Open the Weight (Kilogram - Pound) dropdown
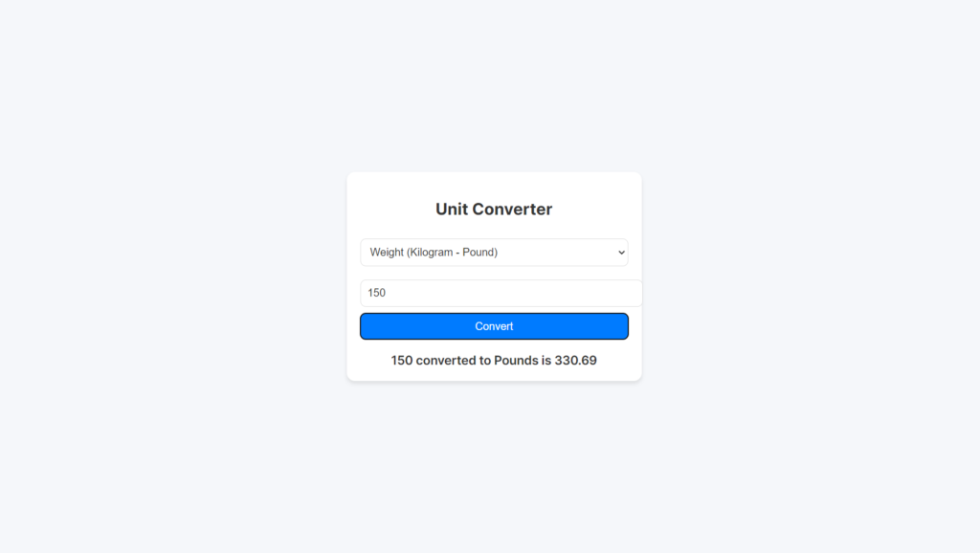Screen dimensions: 980x553 [x=494, y=253]
